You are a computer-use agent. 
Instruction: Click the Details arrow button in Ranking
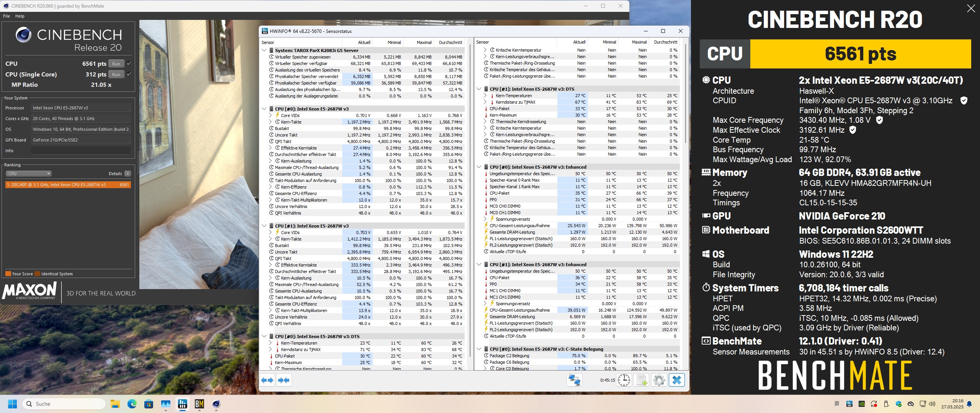coord(128,174)
